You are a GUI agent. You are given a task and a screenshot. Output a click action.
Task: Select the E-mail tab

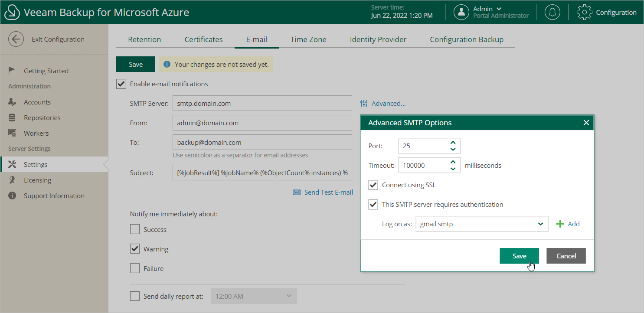coord(257,39)
